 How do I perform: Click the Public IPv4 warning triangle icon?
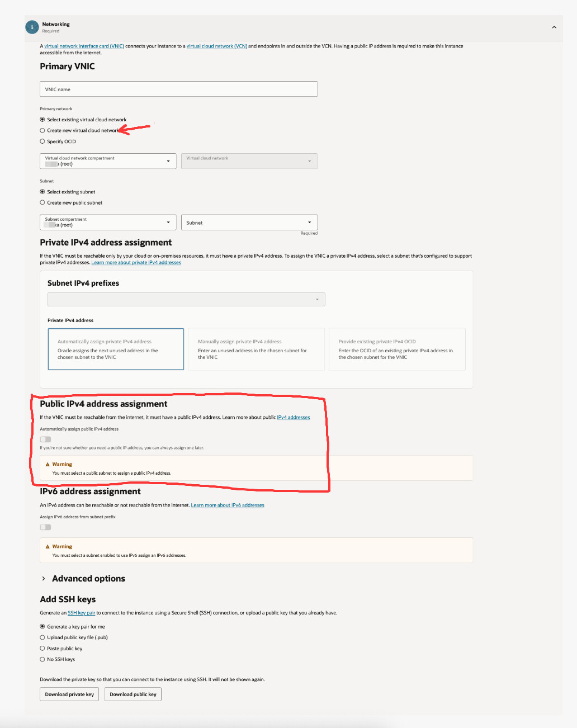point(48,464)
